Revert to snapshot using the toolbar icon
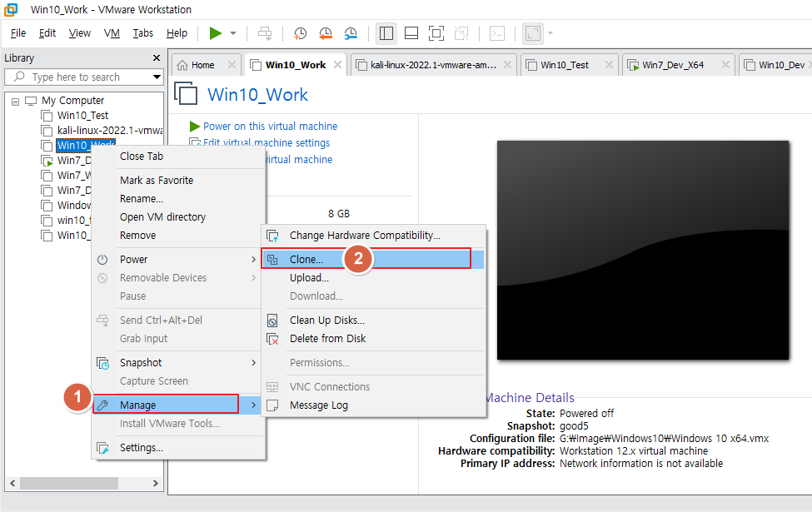Screen dimensions: 812x512 tap(325, 33)
